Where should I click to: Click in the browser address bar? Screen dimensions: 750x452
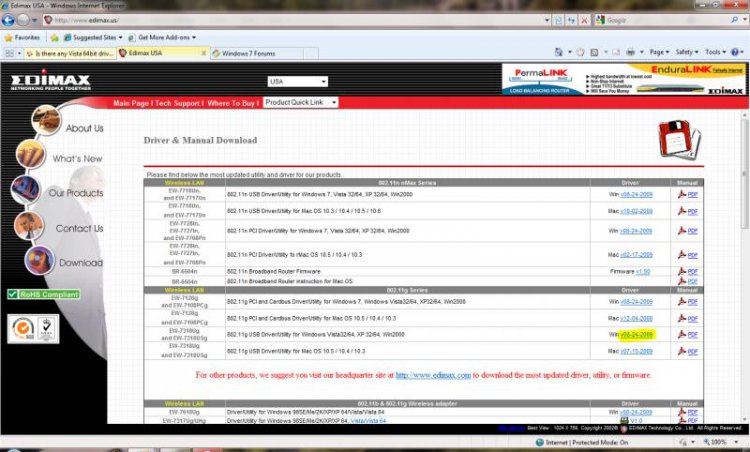[297, 20]
